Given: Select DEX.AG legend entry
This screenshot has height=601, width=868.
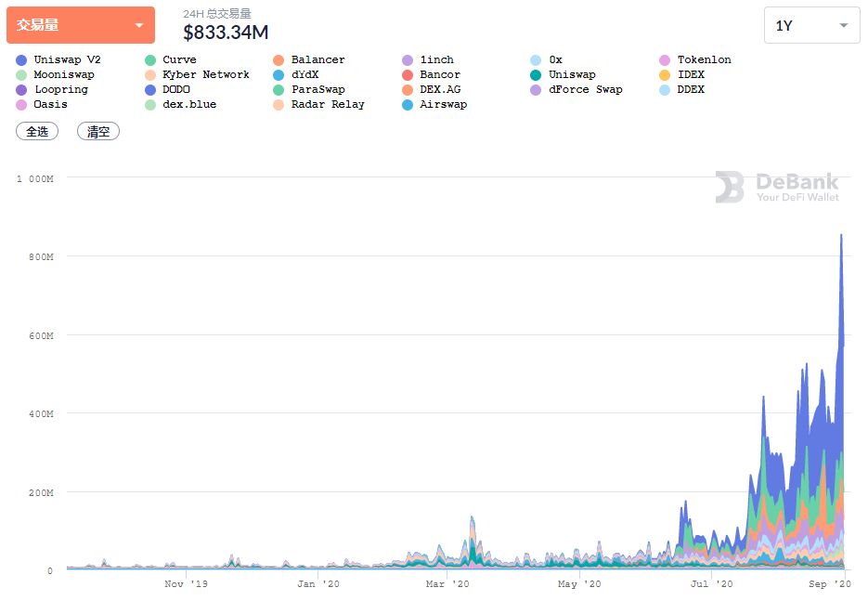Looking at the screenshot, I should (432, 90).
